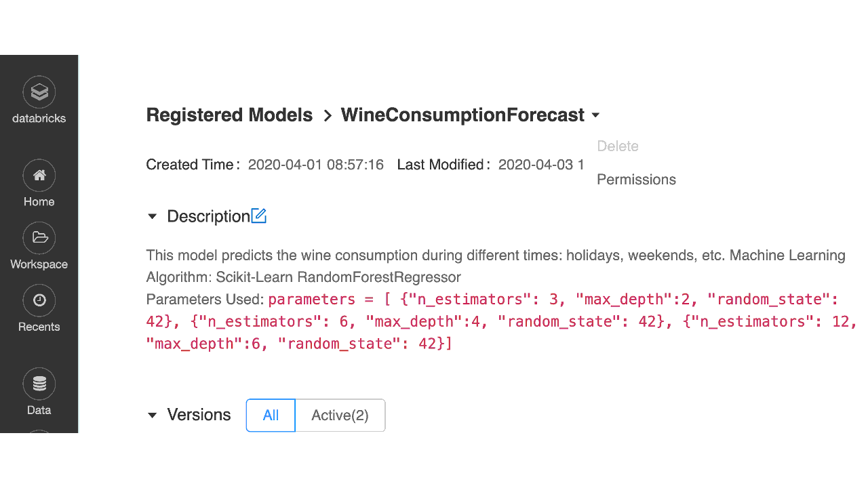Select the WineConsumptionForecast model title
Image resolution: width=868 pixels, height=488 pixels.
tap(462, 115)
